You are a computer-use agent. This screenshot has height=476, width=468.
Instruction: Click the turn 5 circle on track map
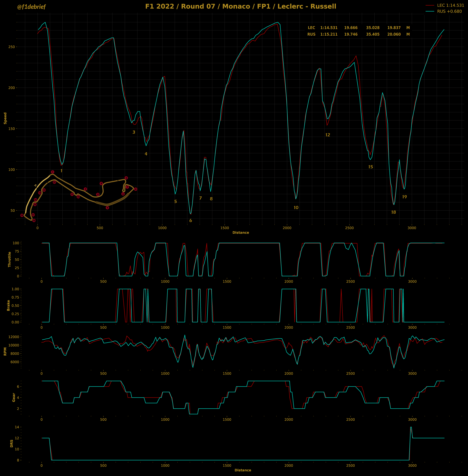[x=126, y=178]
